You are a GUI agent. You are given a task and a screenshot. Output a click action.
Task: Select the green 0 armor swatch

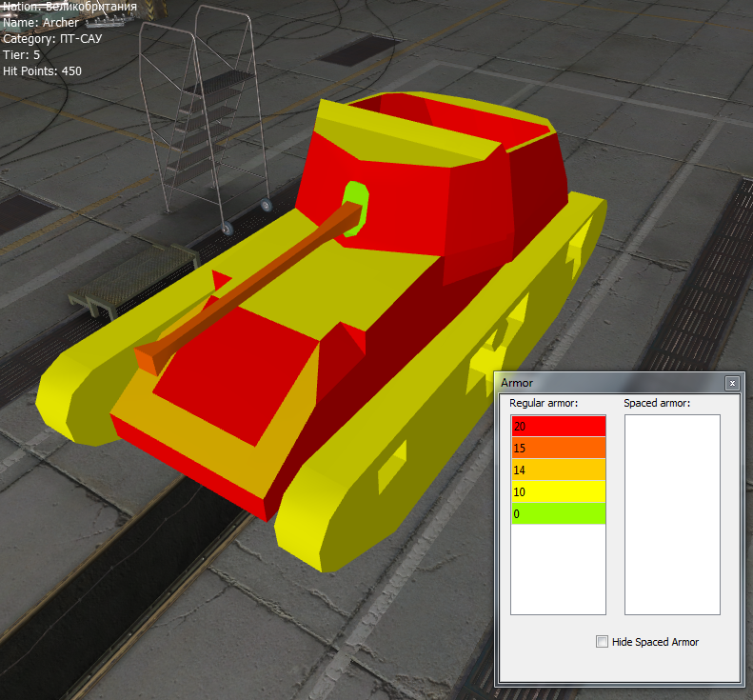[x=558, y=513]
